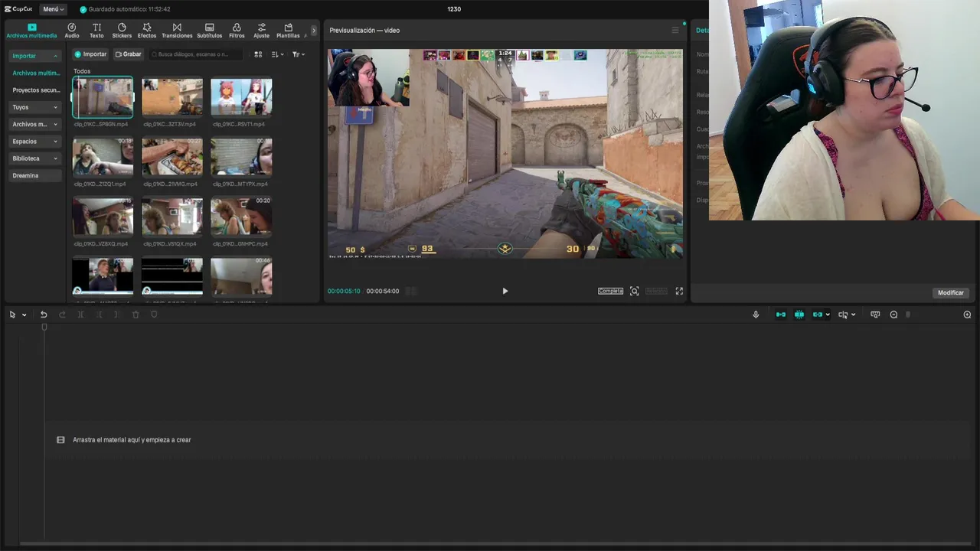
Task: Enter fullscreen preview
Action: click(679, 291)
